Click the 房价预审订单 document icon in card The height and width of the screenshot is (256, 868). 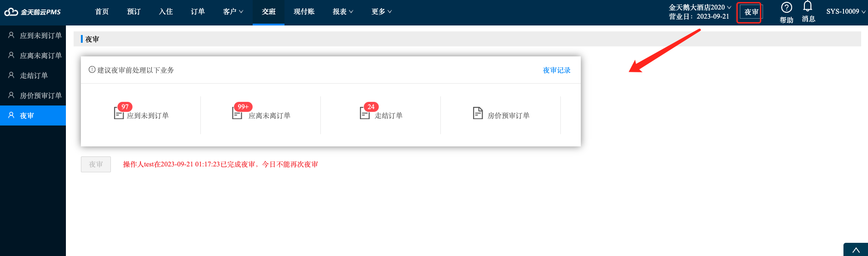click(x=478, y=113)
